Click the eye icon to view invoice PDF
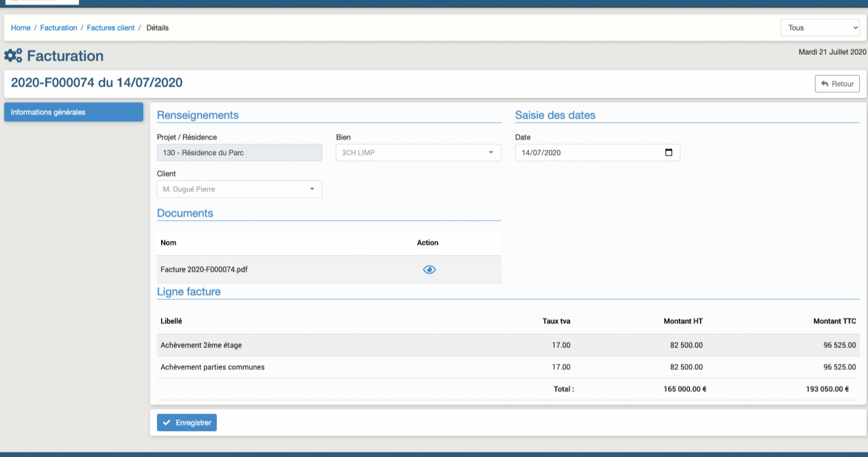868x457 pixels. [x=429, y=269]
